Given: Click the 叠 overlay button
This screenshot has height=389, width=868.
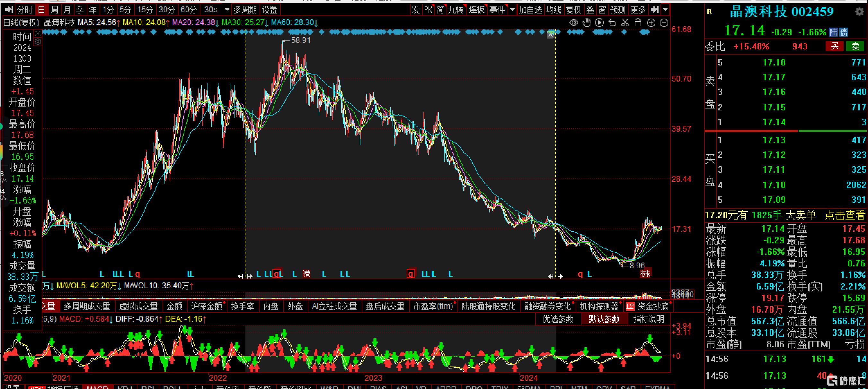Looking at the screenshot, I should click(590, 10).
